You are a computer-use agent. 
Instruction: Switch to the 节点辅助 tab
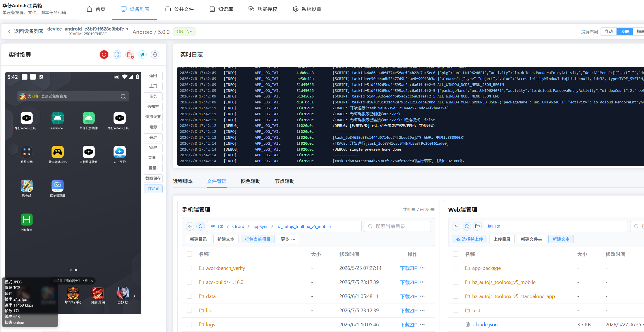(x=285, y=181)
